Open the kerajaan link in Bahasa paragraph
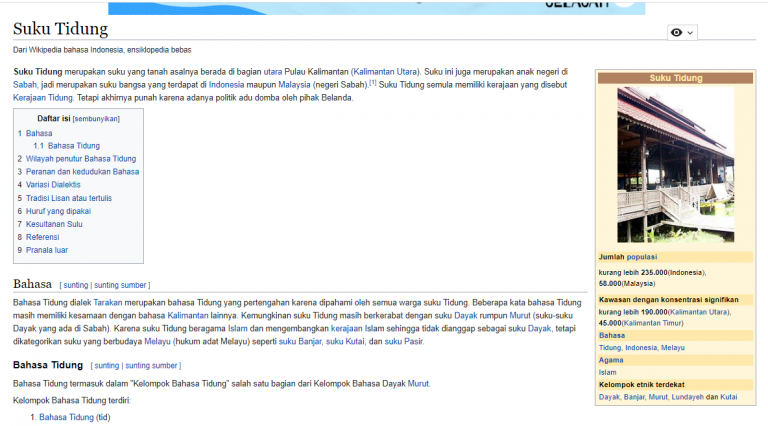Screen dimensions: 768x426 coord(346,329)
